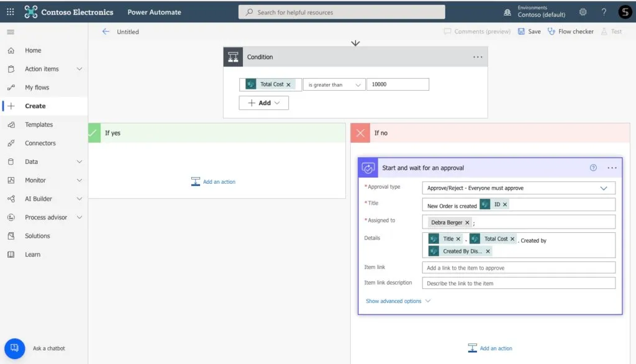Click the Item link input field
The width and height of the screenshot is (636, 364).
519,268
